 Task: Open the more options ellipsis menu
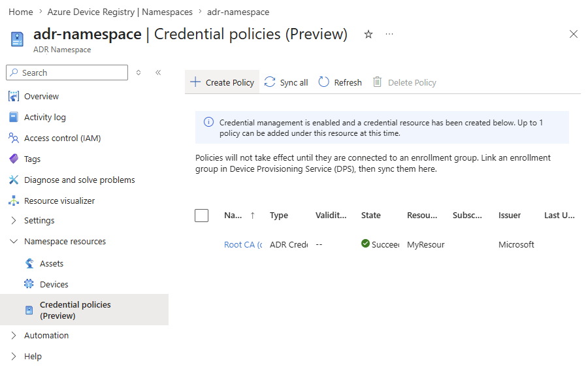[389, 34]
